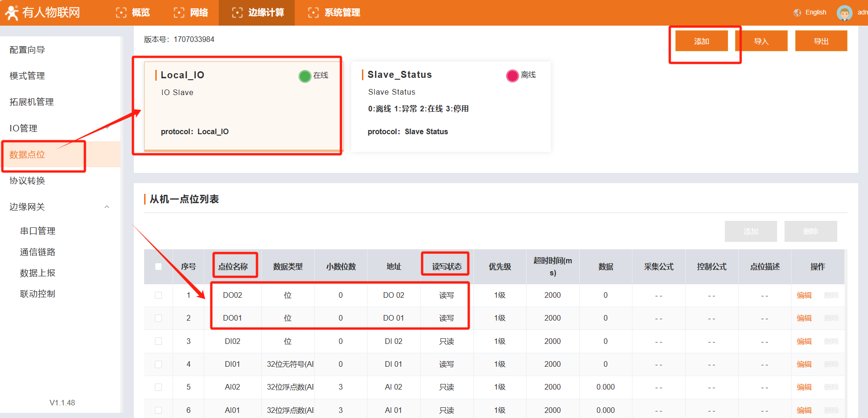Screen dimensions: 868x418
Task: Select the Slave_Status device card
Action: [x=451, y=106]
